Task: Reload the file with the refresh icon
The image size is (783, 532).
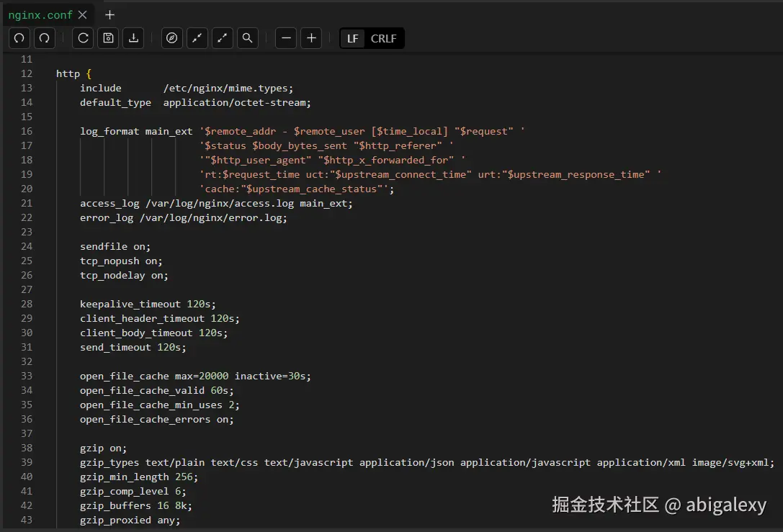Action: coord(84,38)
